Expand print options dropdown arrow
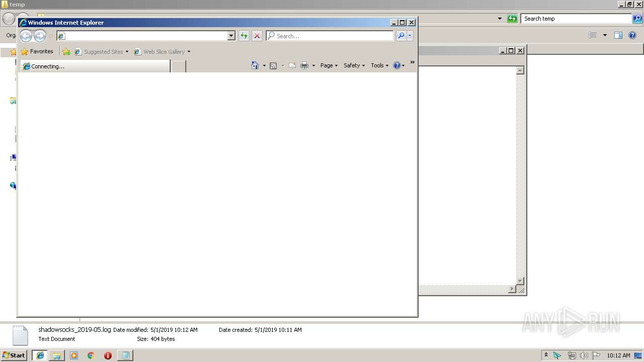This screenshot has height=362, width=644. coord(313,66)
